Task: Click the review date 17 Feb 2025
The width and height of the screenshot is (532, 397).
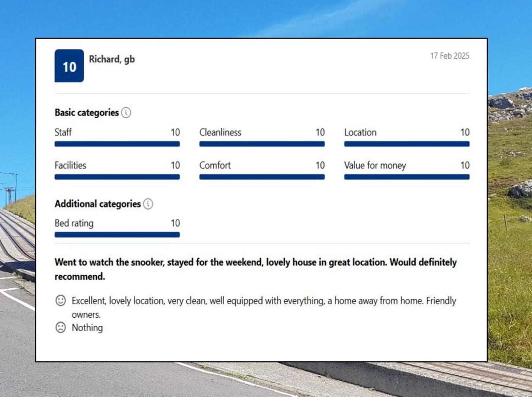Action: tap(450, 56)
